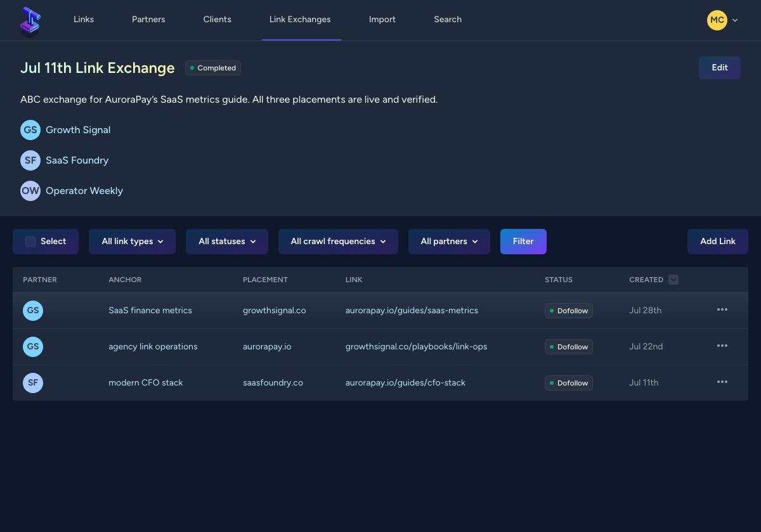Click the Add Link button
The image size is (761, 532).
718,242
